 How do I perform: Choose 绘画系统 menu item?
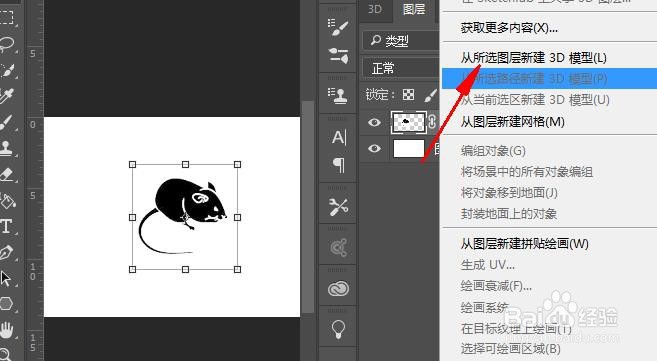(484, 307)
